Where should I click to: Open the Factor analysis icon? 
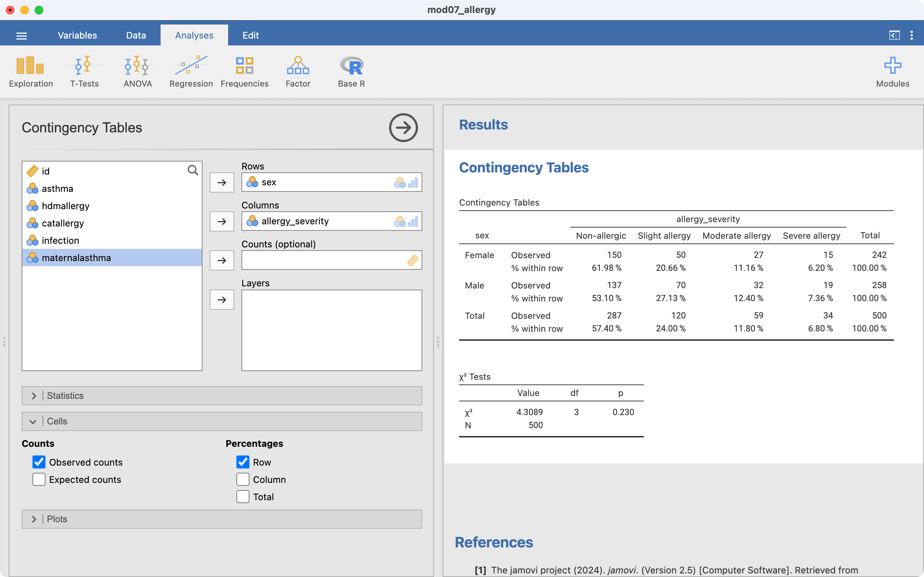click(298, 72)
